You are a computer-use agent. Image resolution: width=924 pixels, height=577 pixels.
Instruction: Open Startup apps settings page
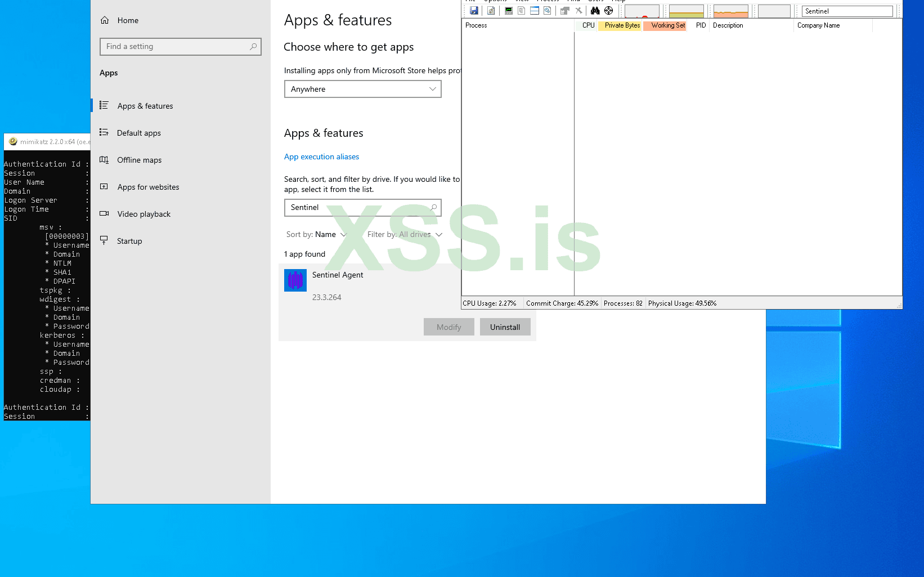(x=129, y=241)
